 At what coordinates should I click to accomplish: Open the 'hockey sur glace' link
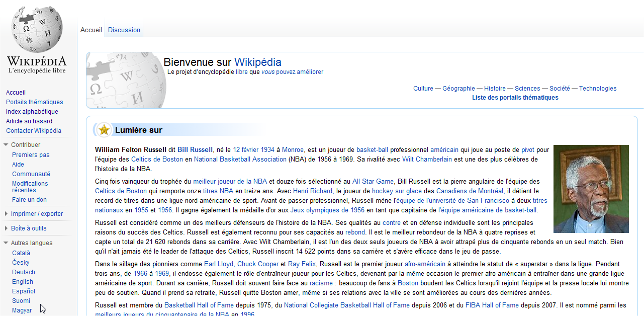tap(397, 191)
